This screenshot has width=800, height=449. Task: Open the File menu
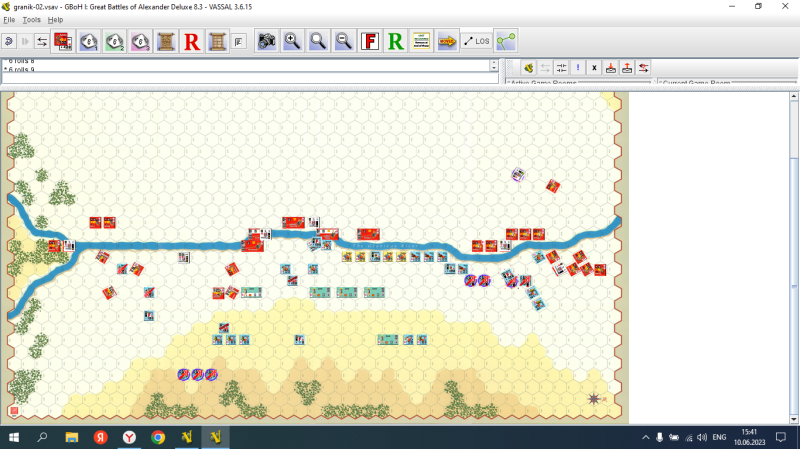pyautogui.click(x=9, y=19)
